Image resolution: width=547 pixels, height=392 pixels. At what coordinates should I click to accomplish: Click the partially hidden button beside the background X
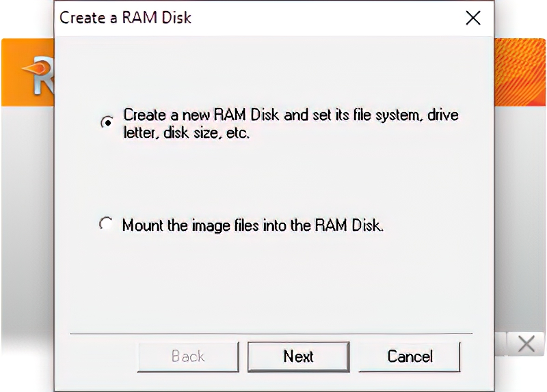(x=501, y=344)
